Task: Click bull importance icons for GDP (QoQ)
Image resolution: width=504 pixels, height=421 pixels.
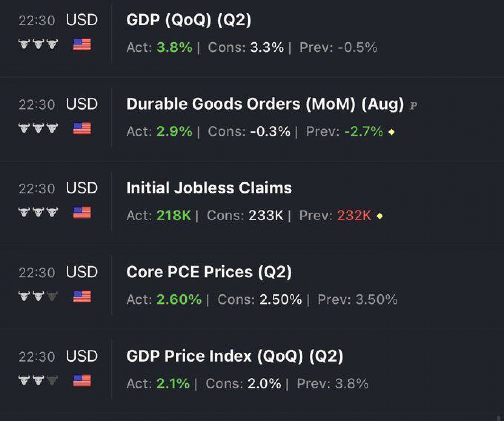Action: tap(38, 44)
